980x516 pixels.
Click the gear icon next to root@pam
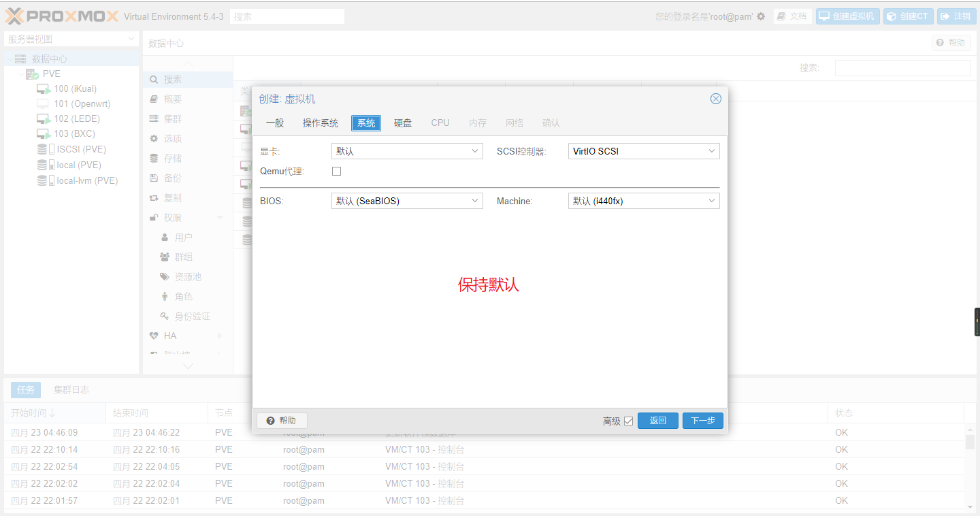(761, 16)
